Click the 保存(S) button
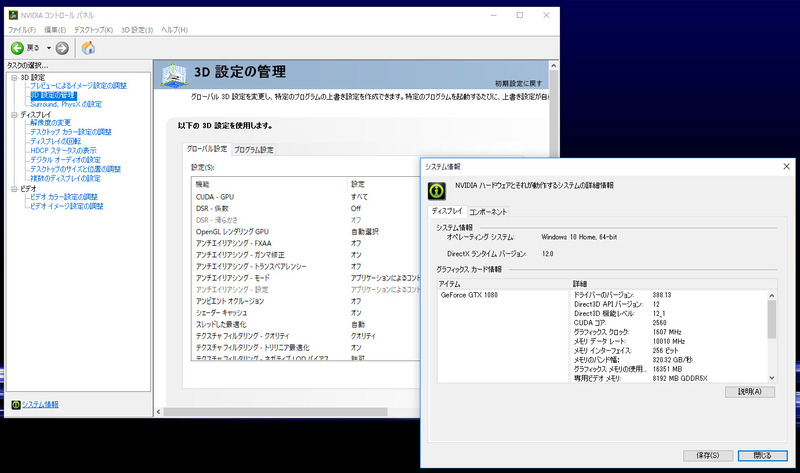Image resolution: width=800 pixels, height=473 pixels. point(708,455)
